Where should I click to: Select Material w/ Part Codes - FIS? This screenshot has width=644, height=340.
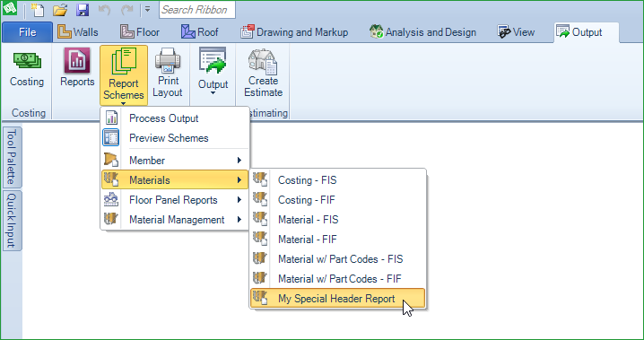337,259
